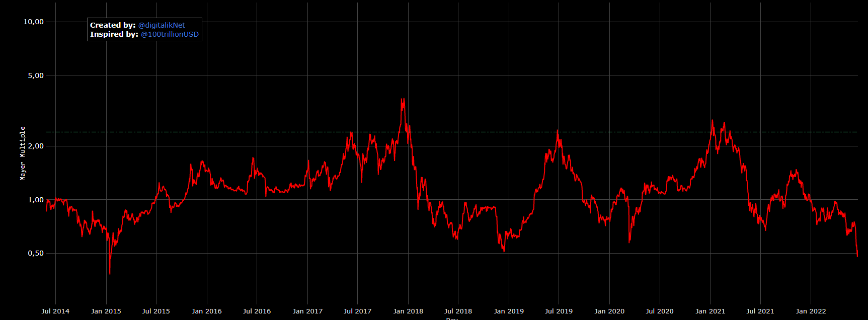The image size is (868, 320).
Task: Click the Jan 2021 x-axis label
Action: (x=710, y=311)
